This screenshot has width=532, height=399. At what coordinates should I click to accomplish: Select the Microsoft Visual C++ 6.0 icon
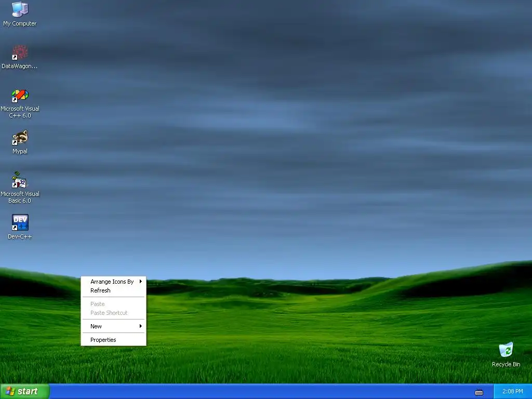point(20,96)
